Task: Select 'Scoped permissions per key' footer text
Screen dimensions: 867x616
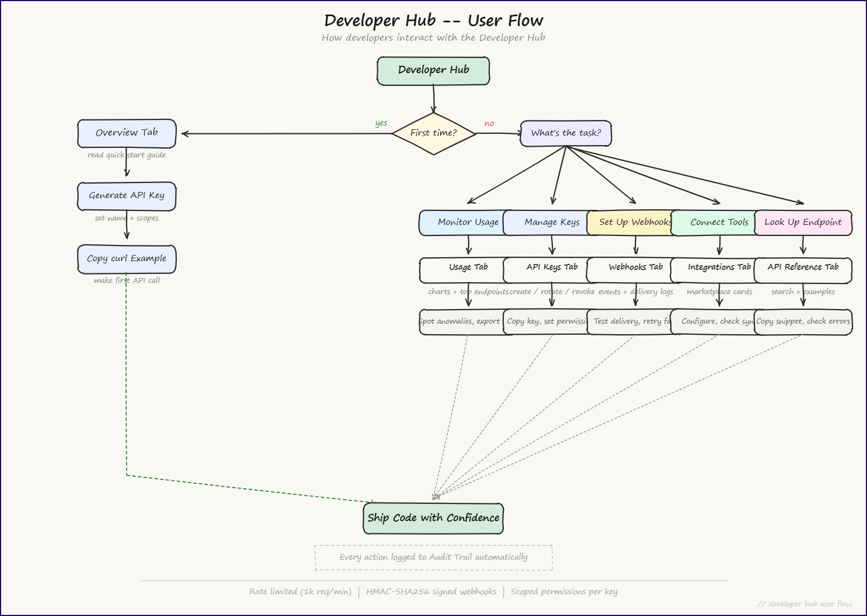Action: click(564, 592)
